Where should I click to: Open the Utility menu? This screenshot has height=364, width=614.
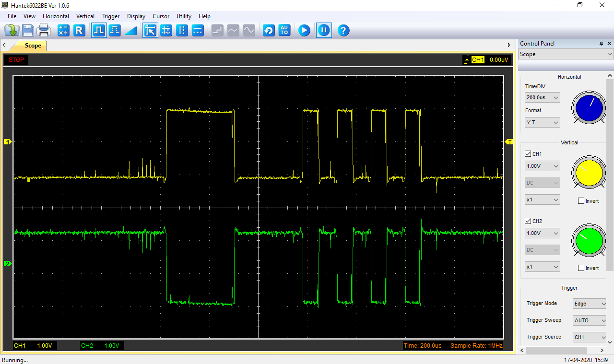[x=184, y=16]
